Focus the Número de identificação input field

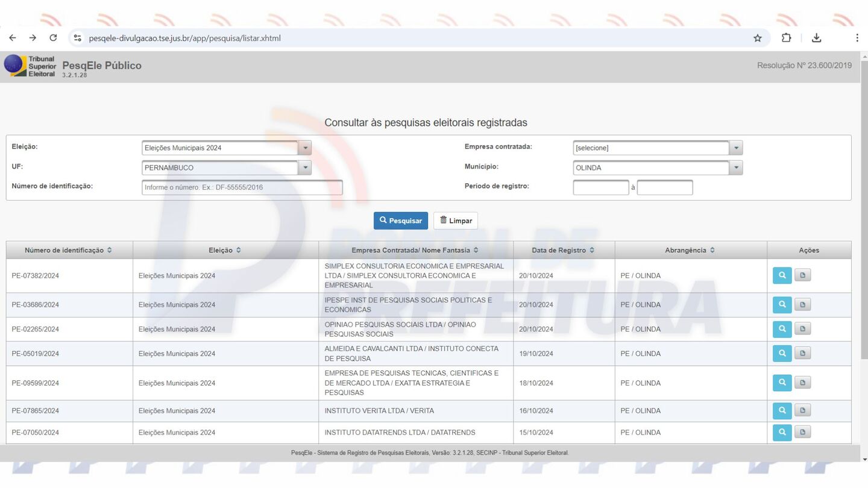[x=242, y=187]
